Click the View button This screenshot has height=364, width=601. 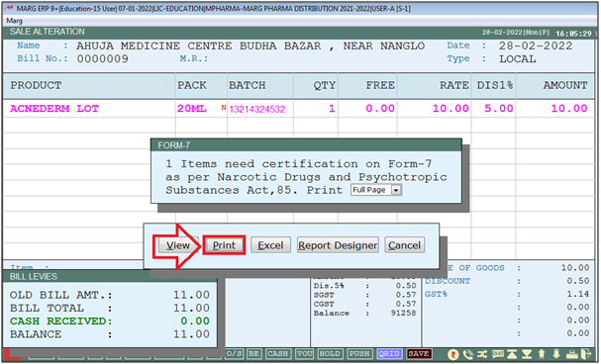(x=178, y=245)
